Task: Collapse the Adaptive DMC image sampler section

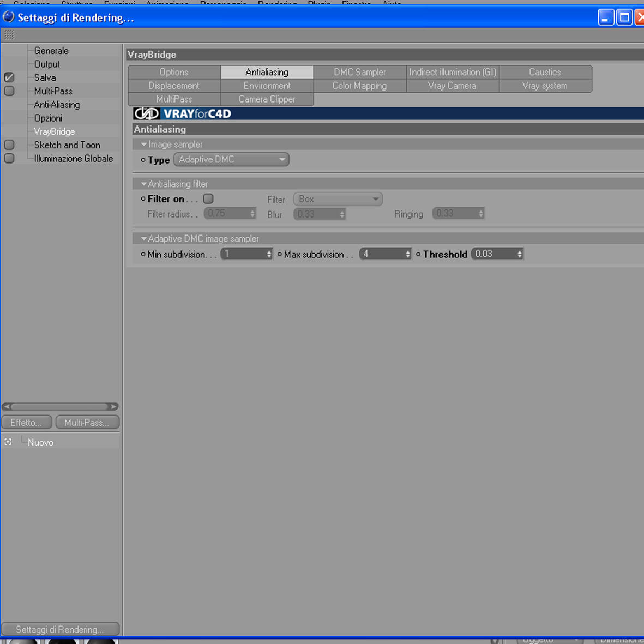Action: [x=144, y=239]
